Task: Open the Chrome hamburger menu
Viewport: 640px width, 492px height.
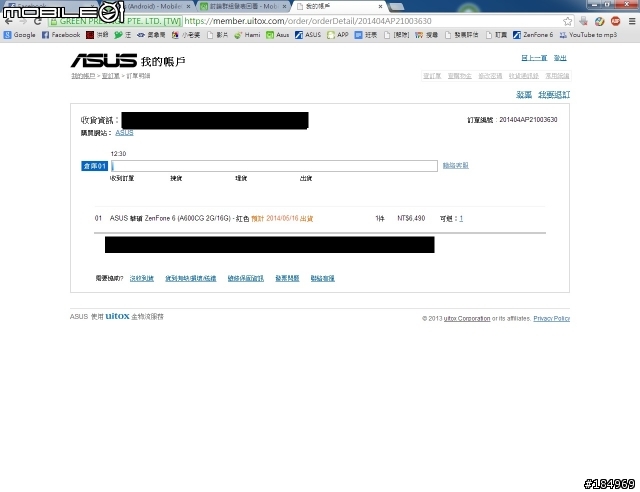Action: [x=632, y=21]
